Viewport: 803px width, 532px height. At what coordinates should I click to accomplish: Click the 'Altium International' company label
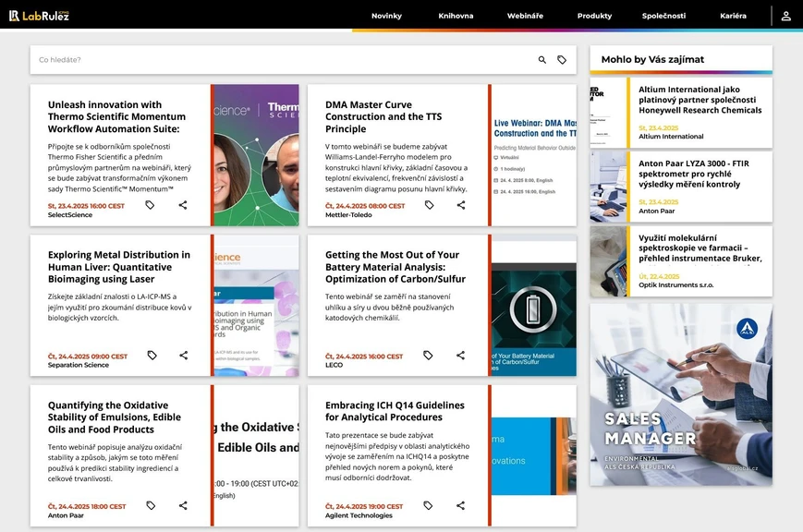point(671,137)
